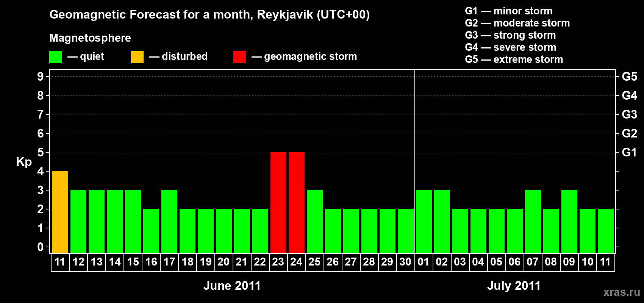The image size is (644, 303).
Task: Select the orange bar for June 11
Action: tap(60, 212)
